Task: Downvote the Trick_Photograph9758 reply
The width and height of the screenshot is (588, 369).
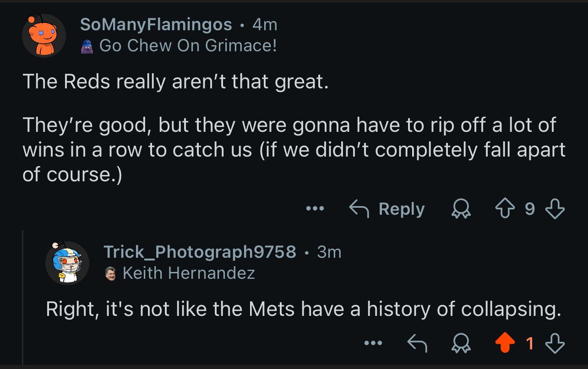Action: 555,343
